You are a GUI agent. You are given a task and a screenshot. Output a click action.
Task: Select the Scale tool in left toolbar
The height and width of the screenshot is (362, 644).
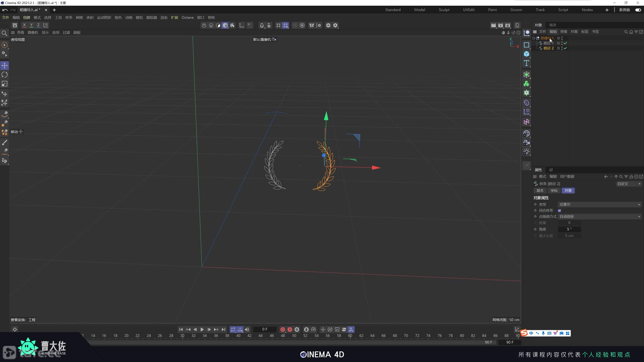[5, 84]
